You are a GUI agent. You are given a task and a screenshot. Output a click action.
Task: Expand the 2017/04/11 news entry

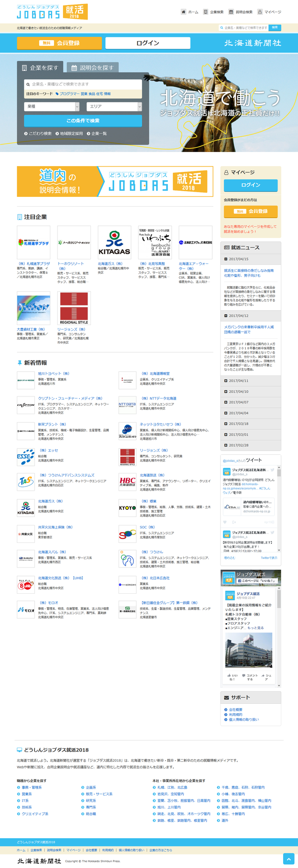251,381
